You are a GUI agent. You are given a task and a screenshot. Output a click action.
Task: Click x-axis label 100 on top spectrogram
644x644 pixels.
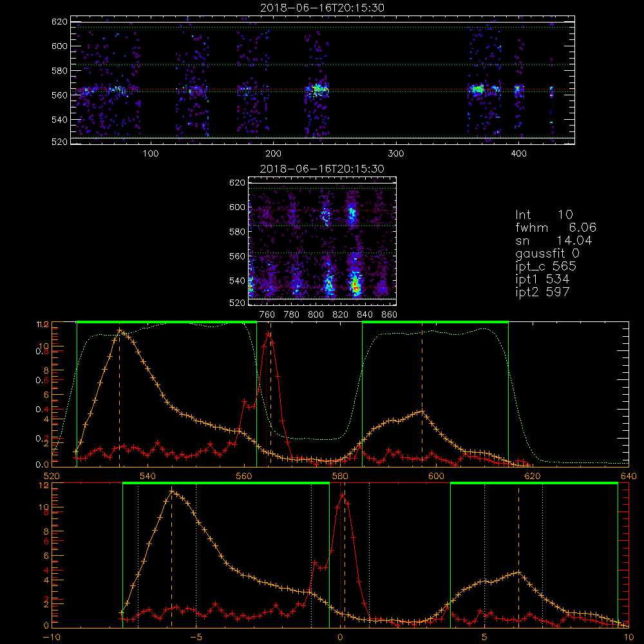pos(151,153)
